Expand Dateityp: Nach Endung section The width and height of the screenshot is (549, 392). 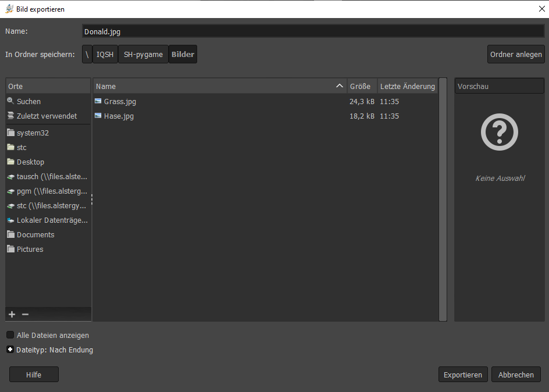pyautogui.click(x=10, y=350)
